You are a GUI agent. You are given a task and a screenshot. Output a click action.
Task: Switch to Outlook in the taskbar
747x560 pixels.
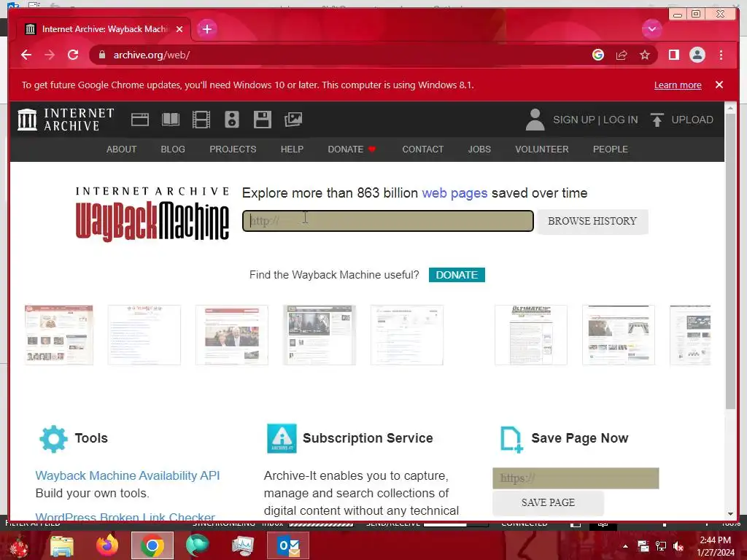288,545
